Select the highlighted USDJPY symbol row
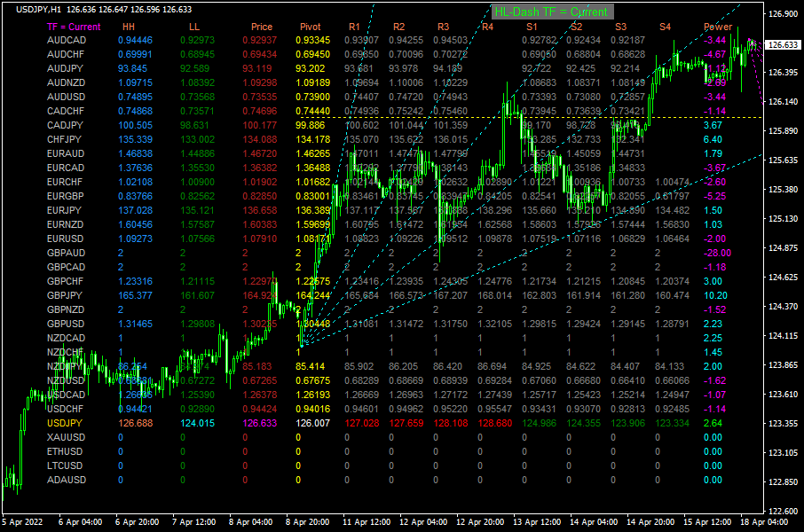 [66, 424]
